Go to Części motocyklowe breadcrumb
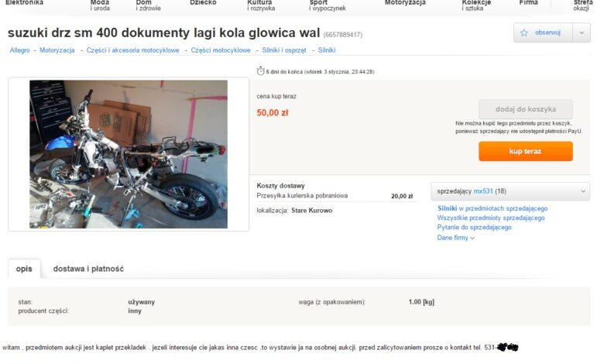Screen dimensions: 604x364 (x=221, y=50)
